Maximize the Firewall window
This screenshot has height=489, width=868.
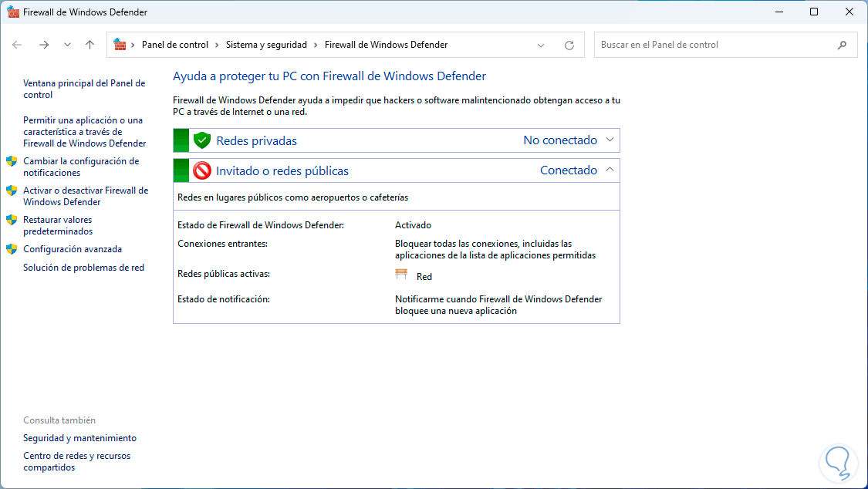814,12
